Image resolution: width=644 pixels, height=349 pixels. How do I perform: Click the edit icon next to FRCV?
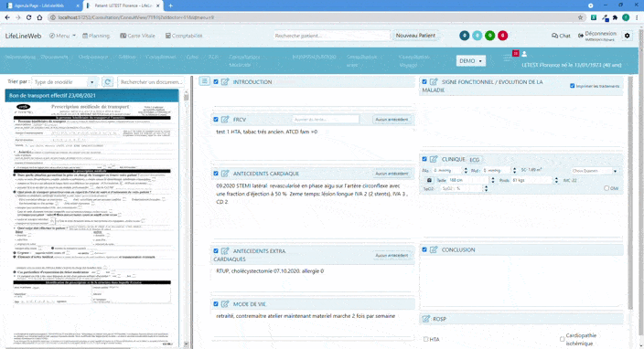pyautogui.click(x=225, y=120)
